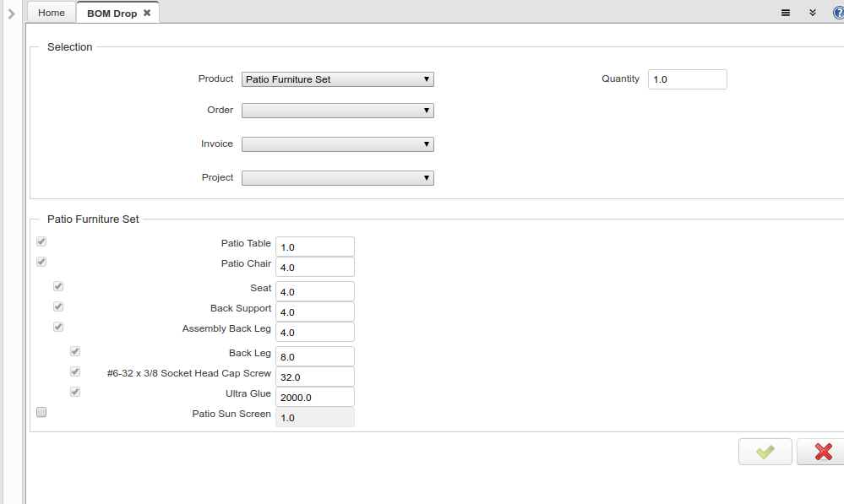Cancel with the red X button
This screenshot has width=844, height=504.
point(823,452)
